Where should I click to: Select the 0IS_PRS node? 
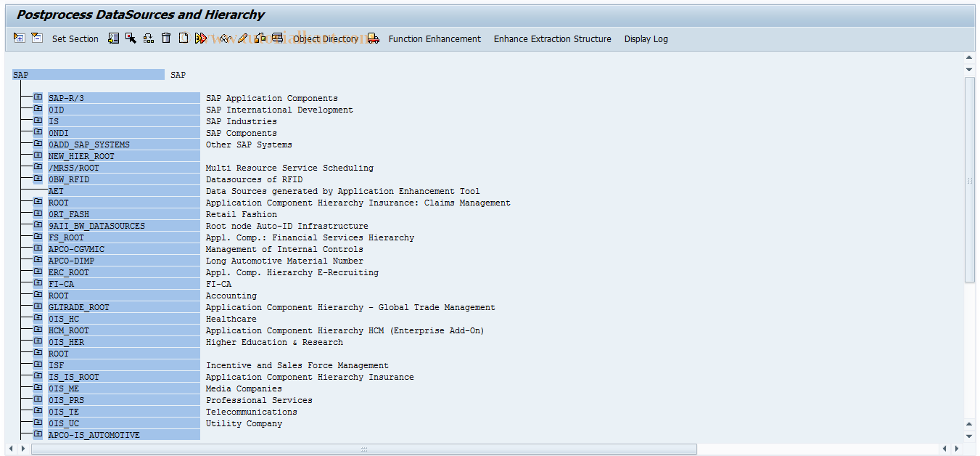click(124, 400)
